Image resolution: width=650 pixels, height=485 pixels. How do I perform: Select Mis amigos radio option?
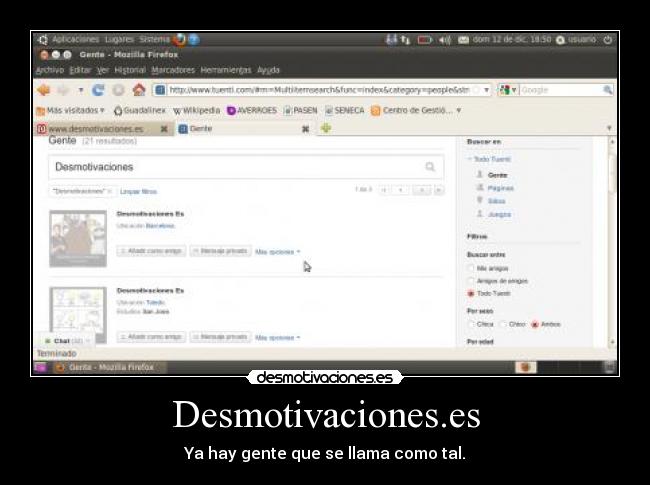[471, 268]
